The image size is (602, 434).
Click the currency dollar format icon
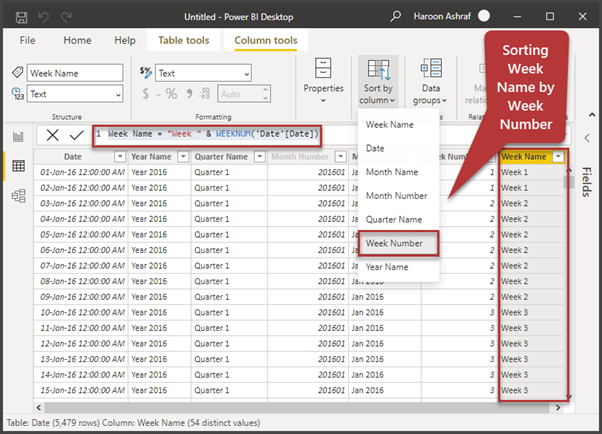[x=146, y=93]
